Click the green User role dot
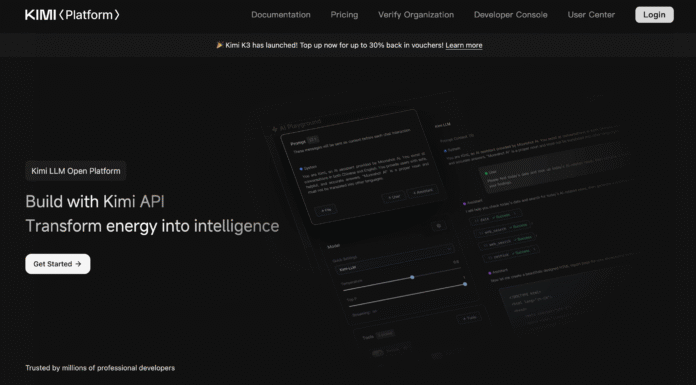696x385 pixels. click(486, 173)
